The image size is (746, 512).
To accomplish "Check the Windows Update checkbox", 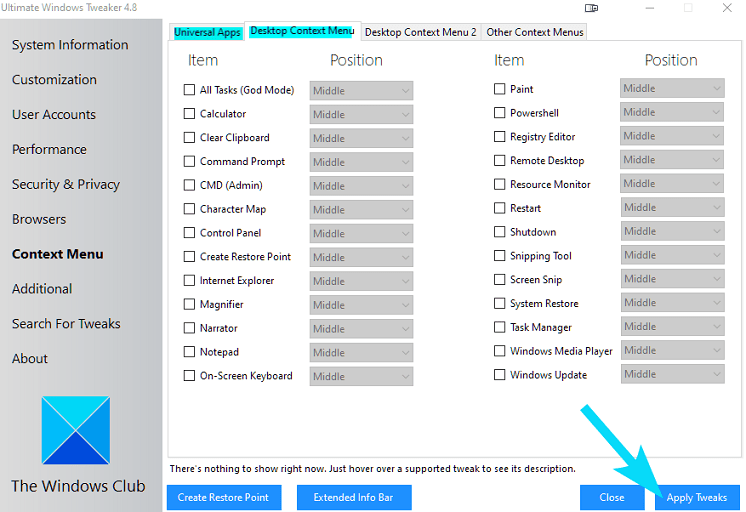I will coord(500,374).
